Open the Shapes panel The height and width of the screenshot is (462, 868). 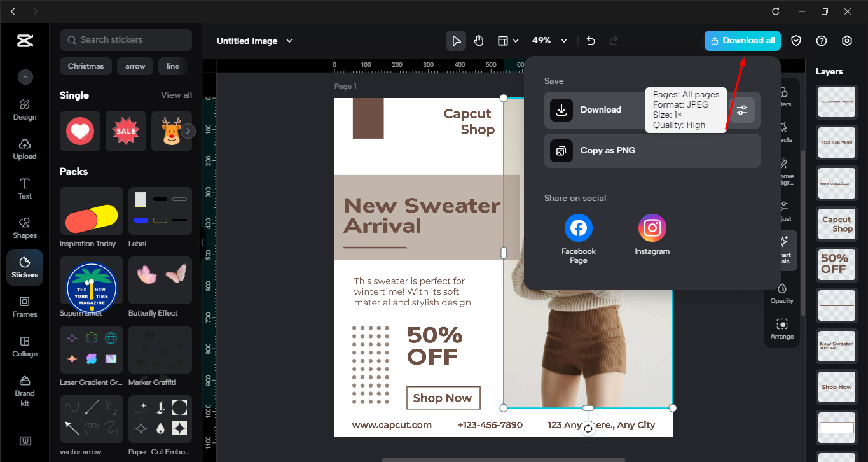[25, 228]
